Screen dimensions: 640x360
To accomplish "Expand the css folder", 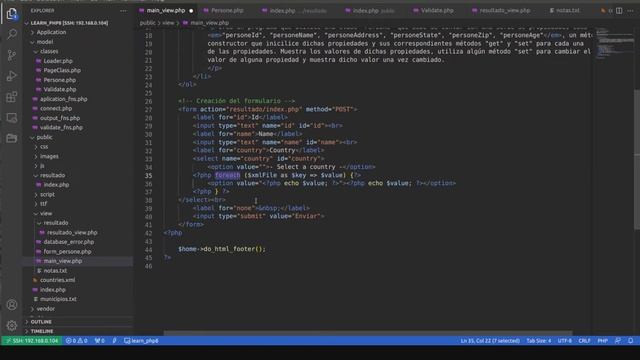I will (x=44, y=147).
